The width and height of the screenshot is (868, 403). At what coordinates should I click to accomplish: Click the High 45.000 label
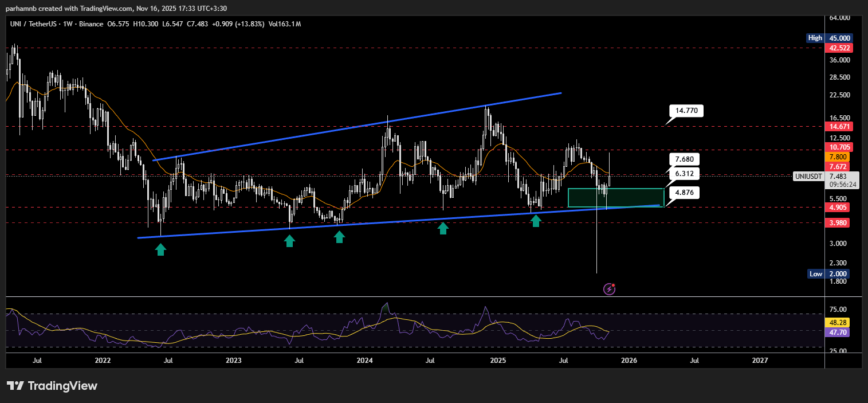[827, 38]
